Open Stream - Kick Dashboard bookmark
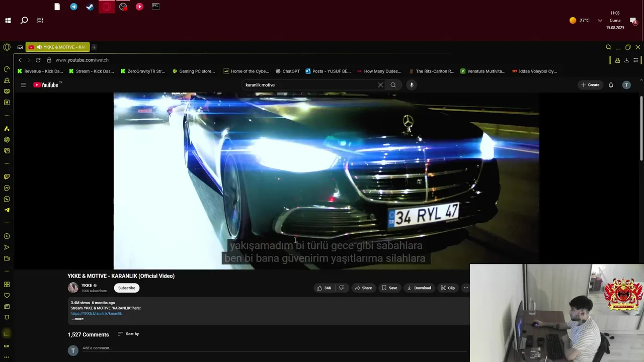 click(92, 71)
